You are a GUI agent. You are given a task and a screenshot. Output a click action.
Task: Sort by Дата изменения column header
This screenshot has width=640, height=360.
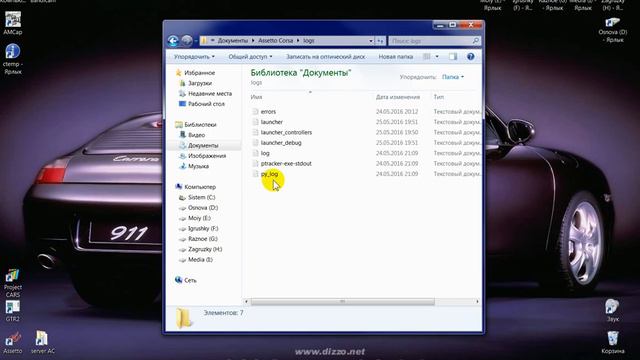398,97
